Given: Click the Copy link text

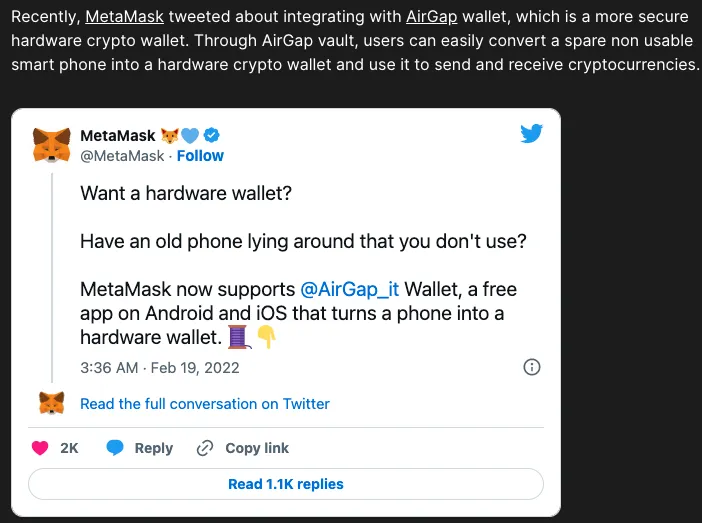Looking at the screenshot, I should 257,448.
